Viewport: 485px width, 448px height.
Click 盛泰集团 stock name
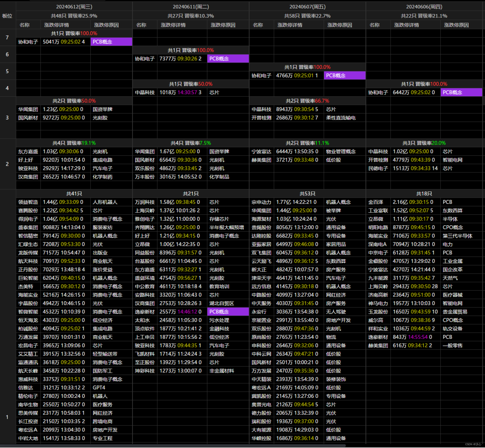[28, 227]
